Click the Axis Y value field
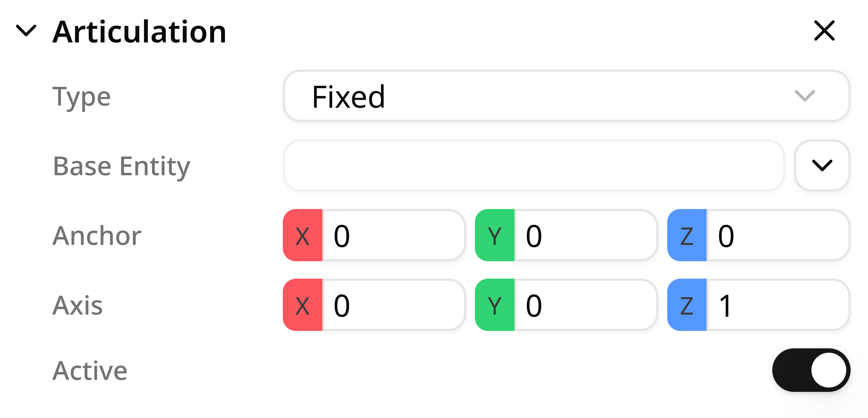 tap(585, 305)
